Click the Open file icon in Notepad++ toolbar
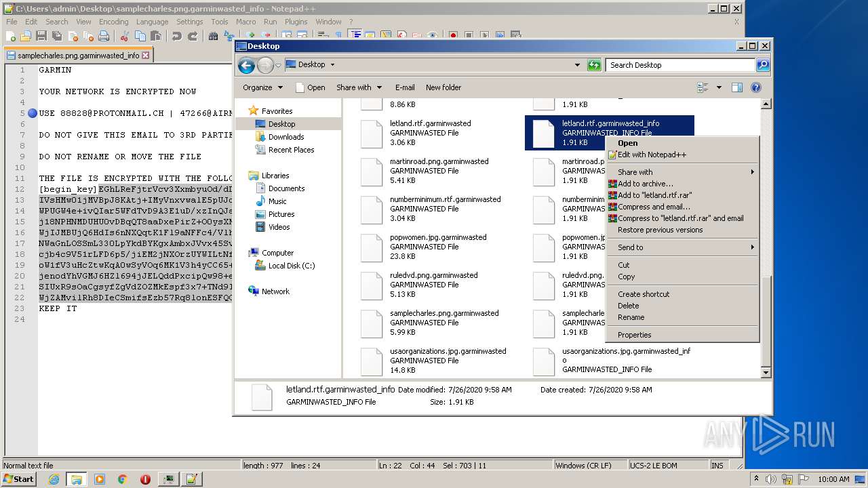Viewport: 868px width, 488px height. 26,36
